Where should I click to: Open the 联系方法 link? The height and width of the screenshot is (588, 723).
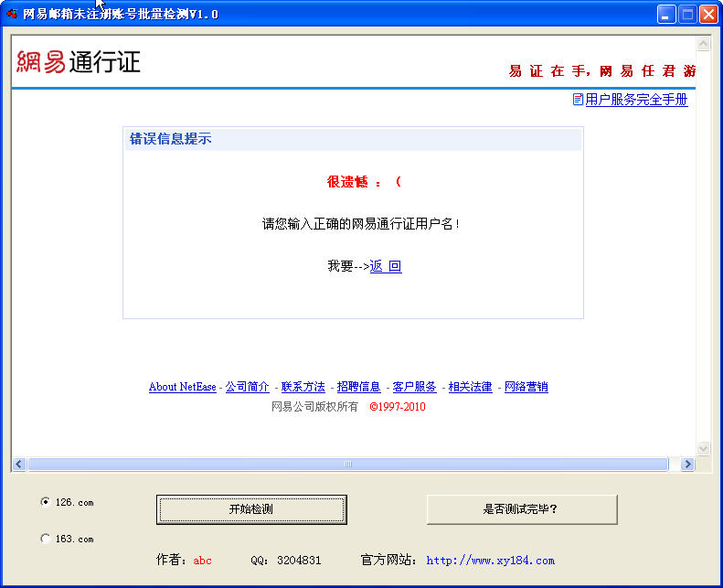(x=303, y=387)
